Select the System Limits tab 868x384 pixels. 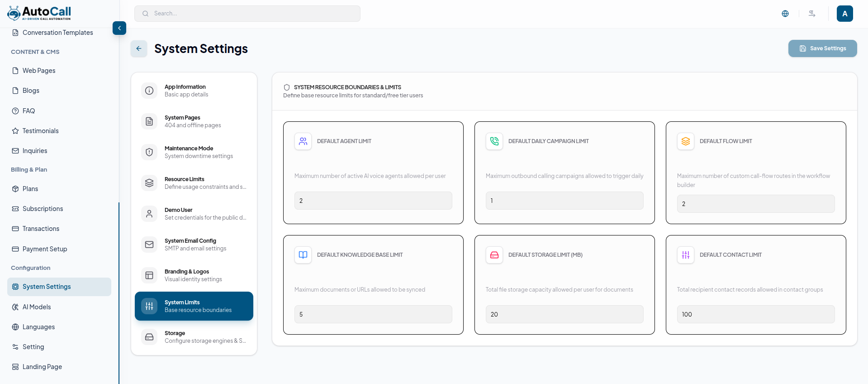click(194, 306)
